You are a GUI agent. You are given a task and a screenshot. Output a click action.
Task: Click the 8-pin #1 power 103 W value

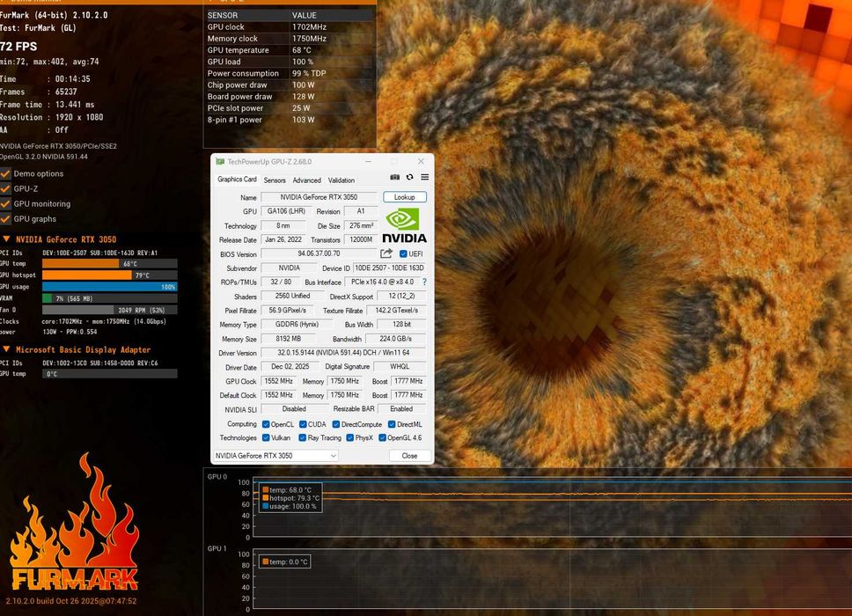pyautogui.click(x=303, y=120)
